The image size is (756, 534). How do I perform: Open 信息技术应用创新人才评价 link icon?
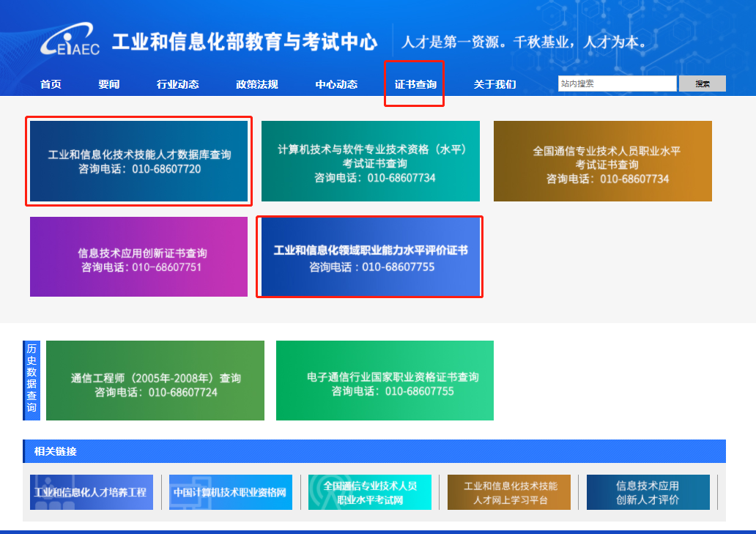[x=648, y=492]
